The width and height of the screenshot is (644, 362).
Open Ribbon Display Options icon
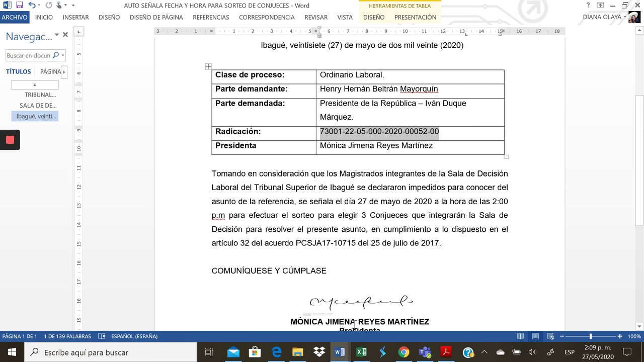tap(600, 5)
